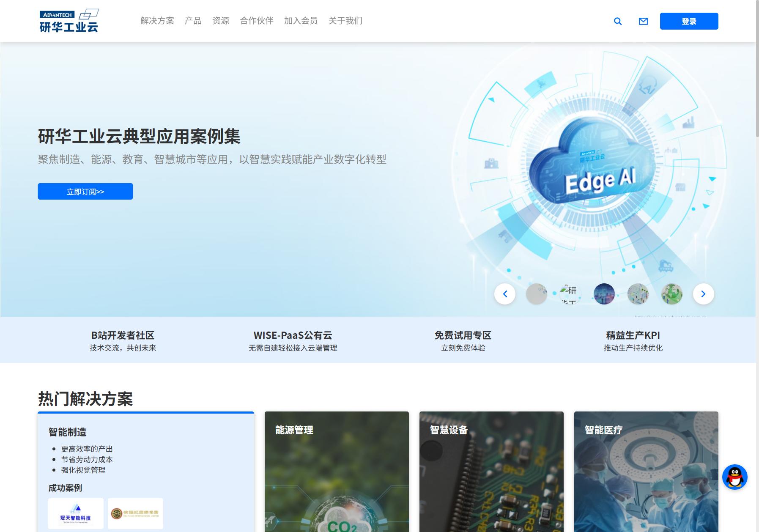
Task: Go to previous carousel slide arrow
Action: [505, 294]
